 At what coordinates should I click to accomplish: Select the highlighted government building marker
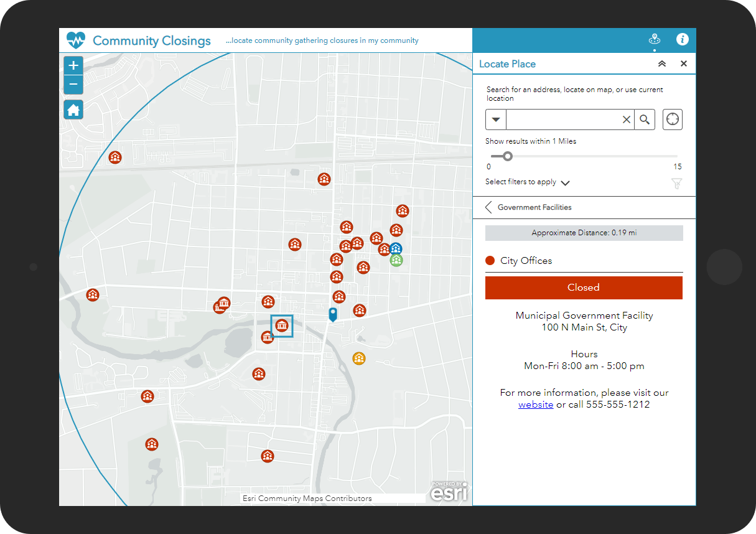(282, 326)
